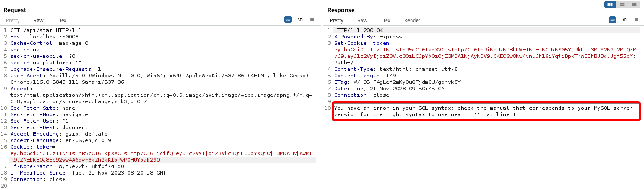Open the Request Hex tab

(62, 20)
